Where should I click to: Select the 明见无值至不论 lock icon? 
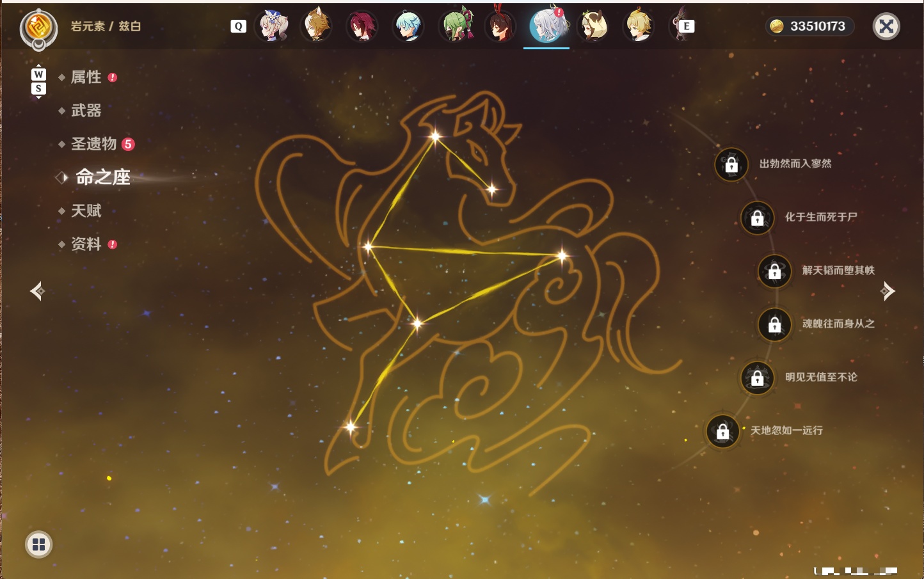pyautogui.click(x=758, y=378)
